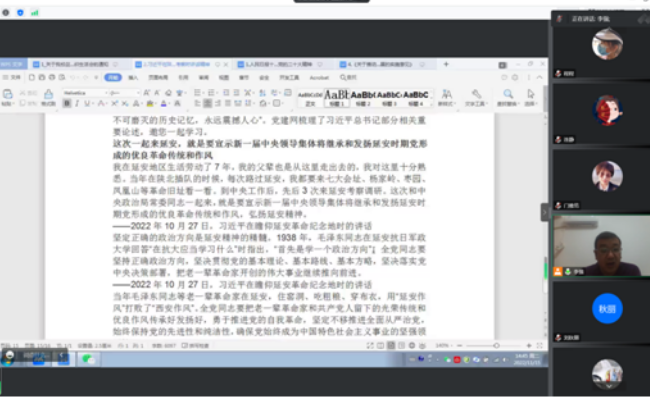
Task: Click the text highlight color icon
Action: tap(150, 103)
